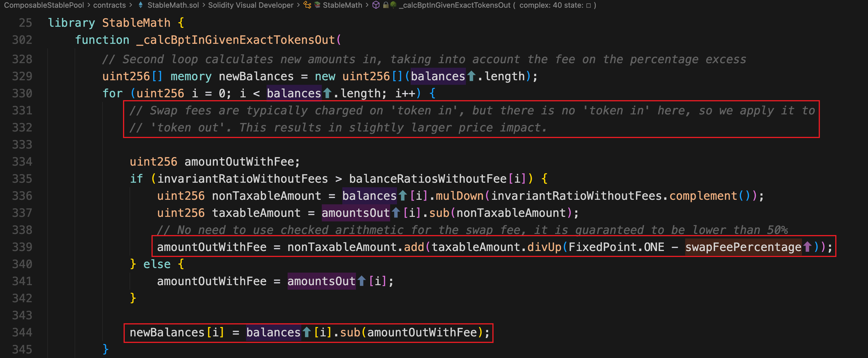Open the ComposableStablePool breadcrumb item
Screen dimensions: 868x358
44,5
